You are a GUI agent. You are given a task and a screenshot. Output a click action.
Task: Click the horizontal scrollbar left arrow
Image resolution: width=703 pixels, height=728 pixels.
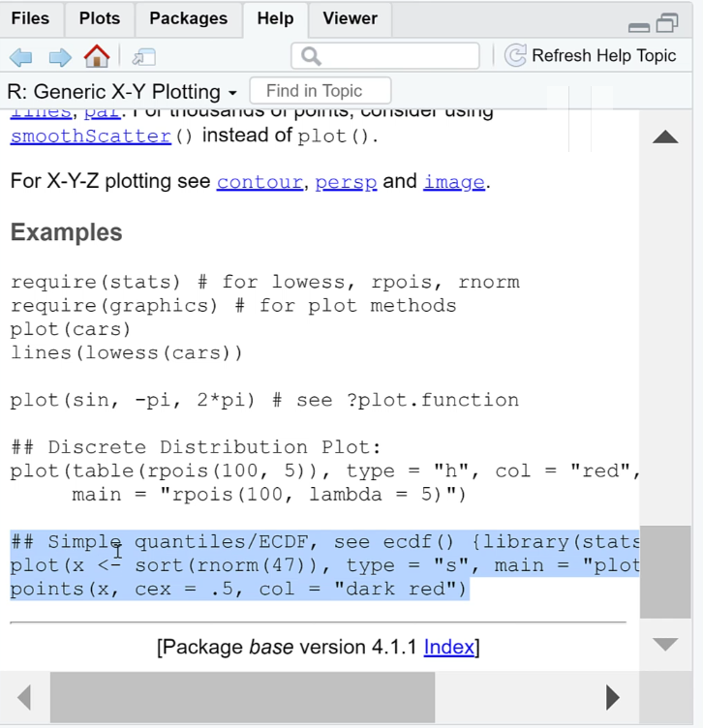pyautogui.click(x=24, y=697)
